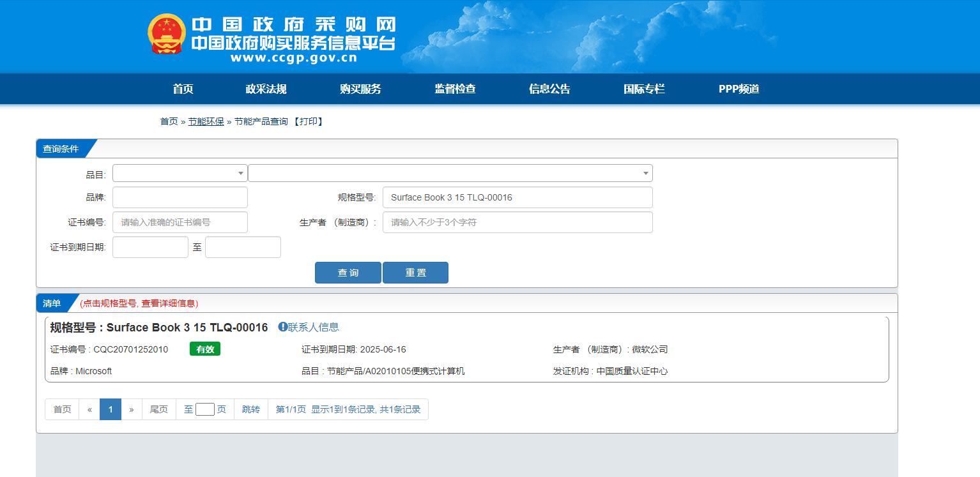Click the 查询 search button
Screen dimensions: 980x477
(348, 273)
